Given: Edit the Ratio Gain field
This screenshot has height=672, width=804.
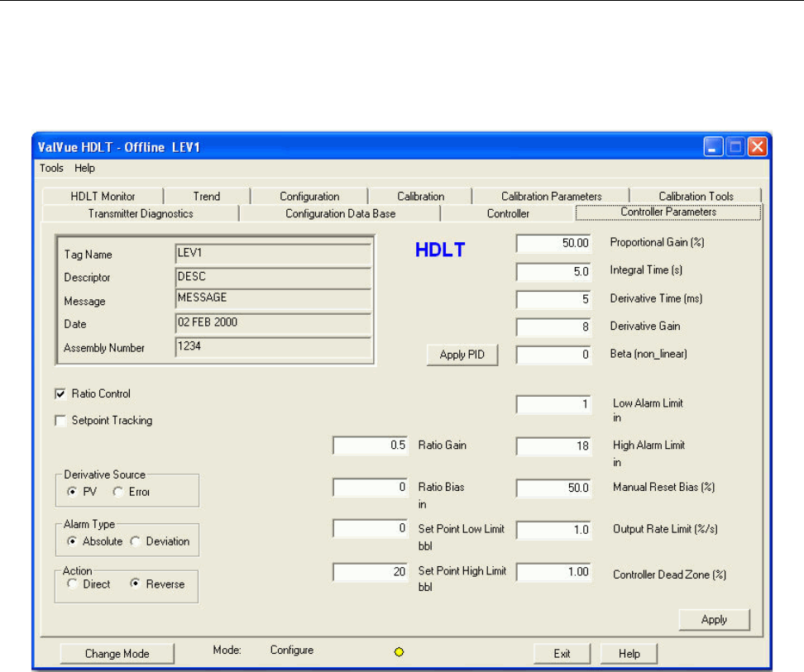Looking at the screenshot, I should pos(371,445).
